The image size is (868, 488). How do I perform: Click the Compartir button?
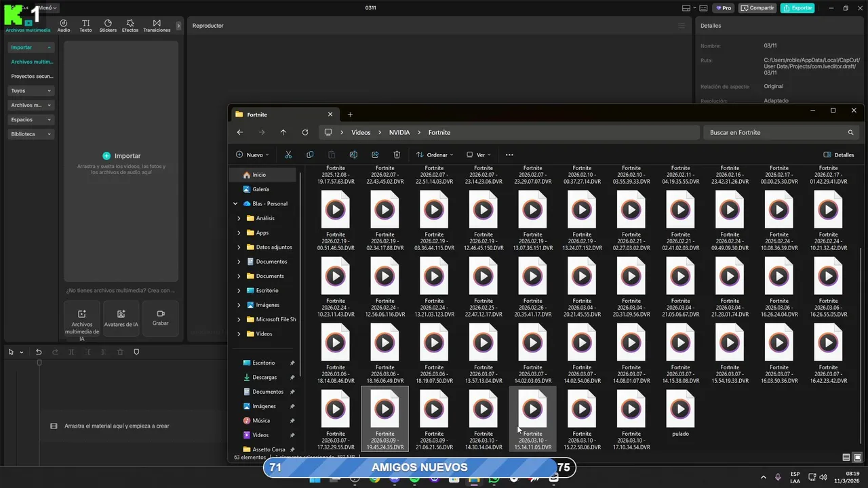tap(757, 8)
